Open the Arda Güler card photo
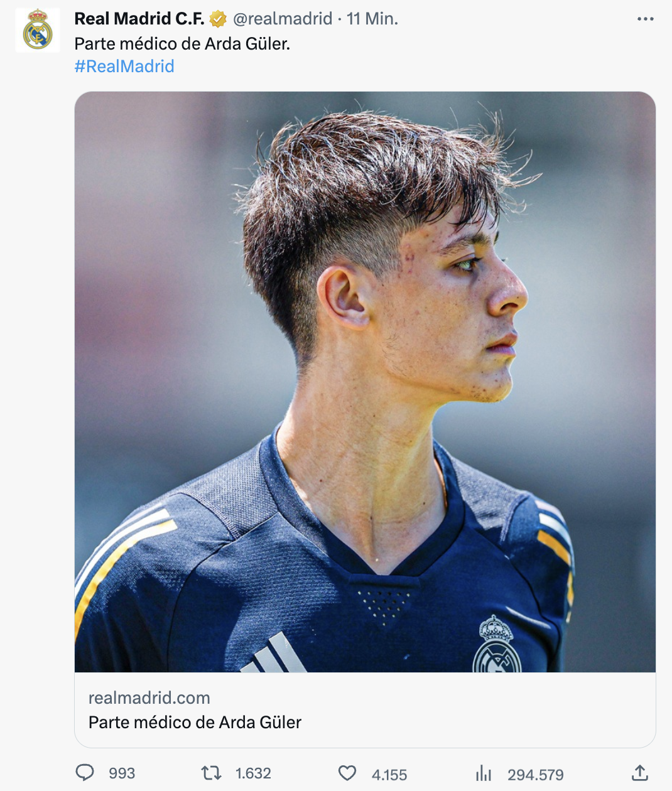This screenshot has height=791, width=672. (x=365, y=382)
